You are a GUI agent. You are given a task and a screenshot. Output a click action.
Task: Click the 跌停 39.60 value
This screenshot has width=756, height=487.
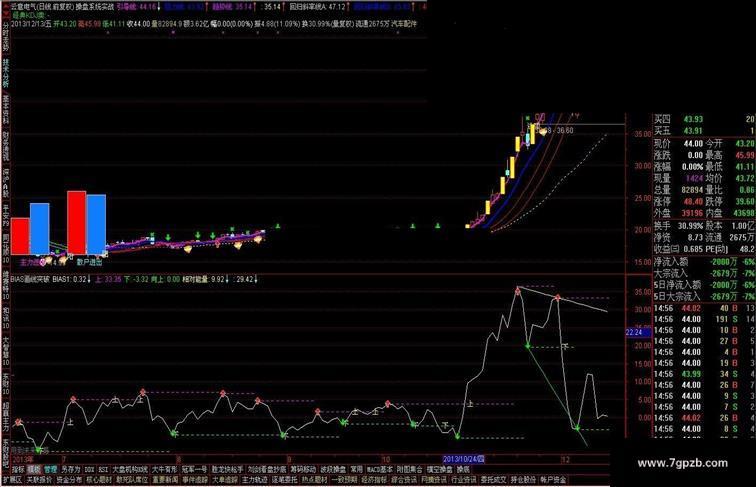pyautogui.click(x=745, y=202)
